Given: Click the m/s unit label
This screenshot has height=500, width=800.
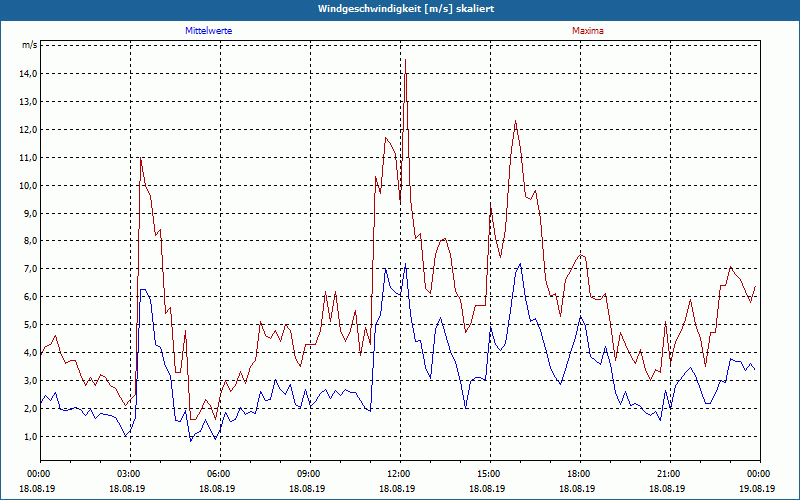Looking at the screenshot, I should click(x=30, y=45).
